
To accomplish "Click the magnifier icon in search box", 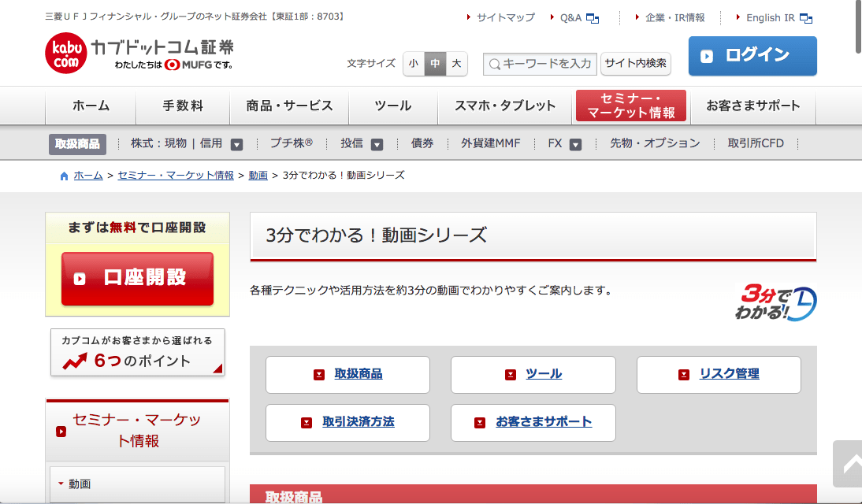I will pos(494,64).
